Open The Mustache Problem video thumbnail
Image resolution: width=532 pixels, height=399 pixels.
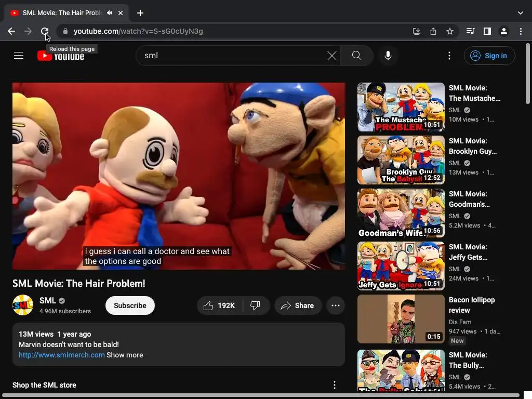point(401,107)
